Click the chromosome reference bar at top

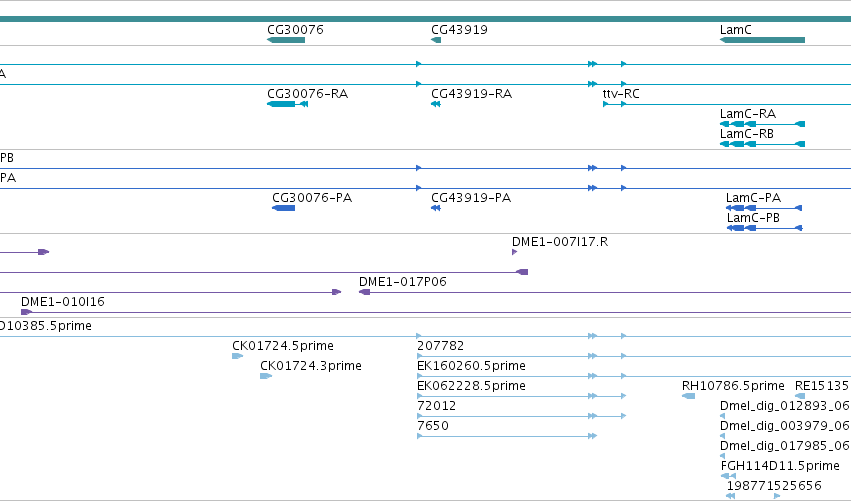pyautogui.click(x=426, y=19)
